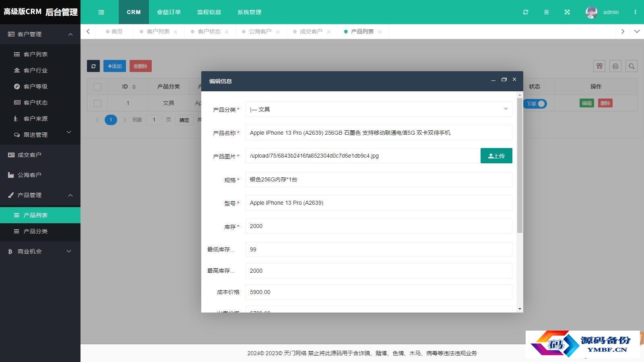Click the print icon above table
Viewport: 644px width, 362px height.
pos(615,66)
